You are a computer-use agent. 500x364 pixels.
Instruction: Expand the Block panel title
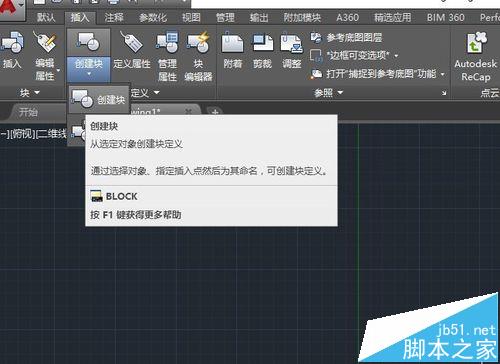tap(29, 92)
